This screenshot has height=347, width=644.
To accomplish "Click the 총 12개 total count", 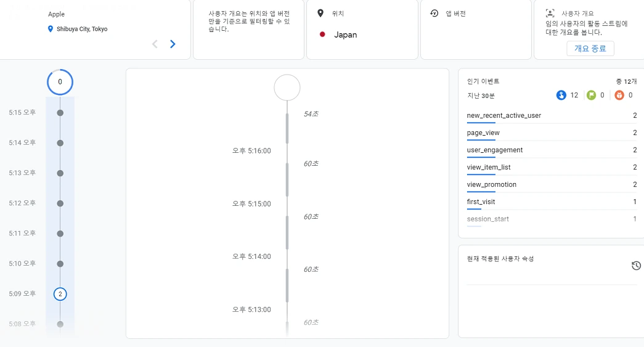I will pyautogui.click(x=626, y=81).
